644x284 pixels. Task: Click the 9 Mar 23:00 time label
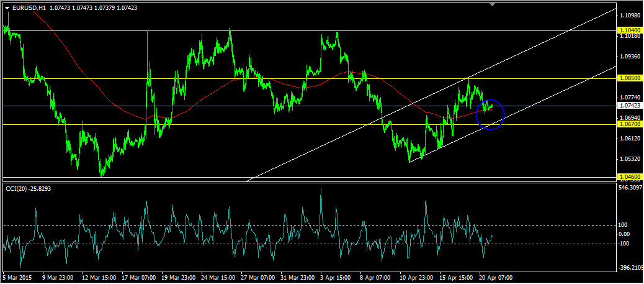(58, 278)
